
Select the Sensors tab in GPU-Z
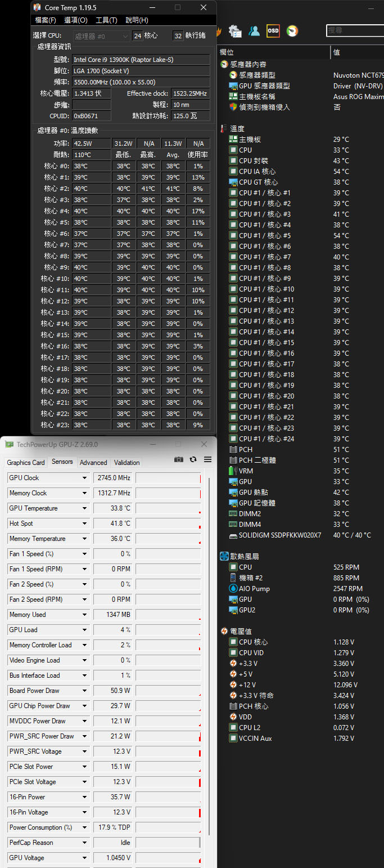click(x=62, y=462)
